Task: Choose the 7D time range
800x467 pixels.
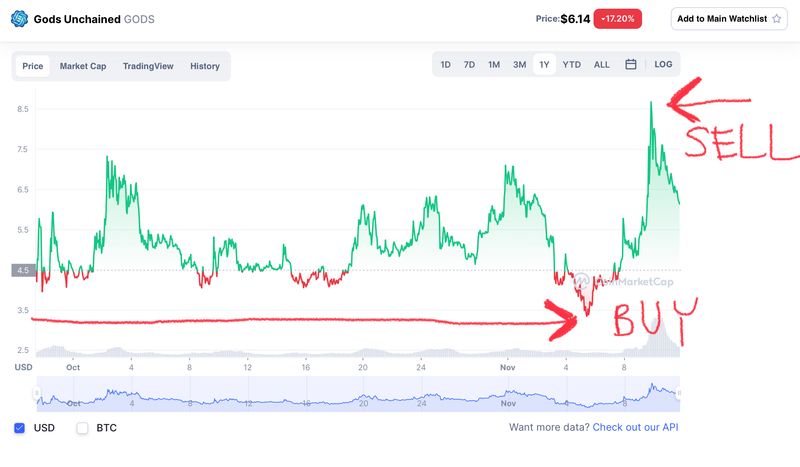Action: click(x=469, y=65)
